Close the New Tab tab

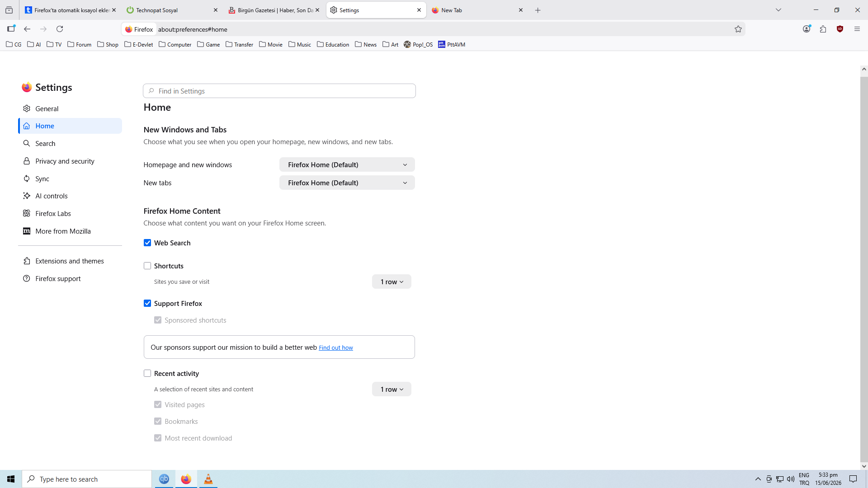coord(521,10)
